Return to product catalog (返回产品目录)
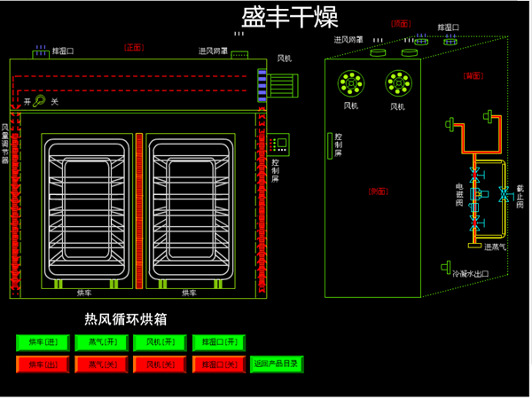This screenshot has height=399, width=532. click(277, 364)
